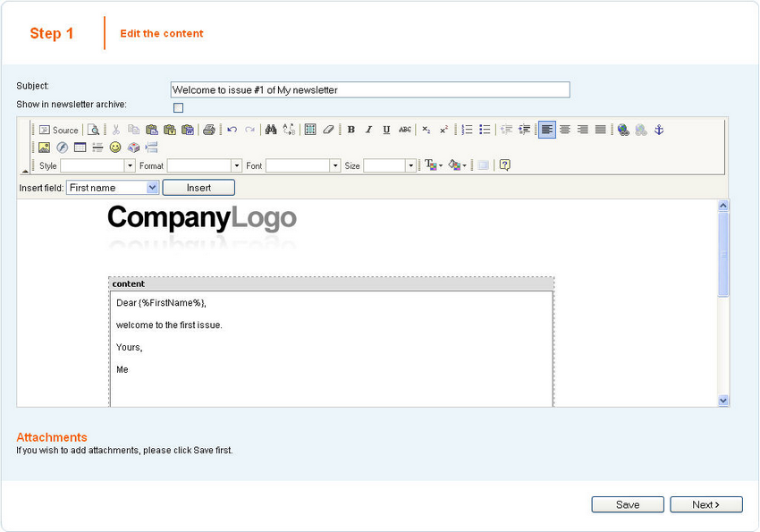Click the Next button
760x532 pixels.
[x=706, y=504]
